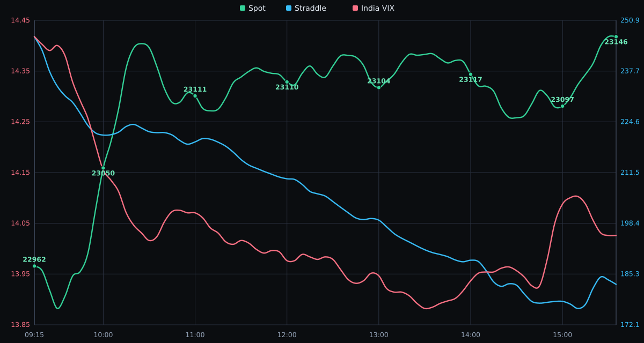Click the 14.15 VIX axis value

(20, 173)
